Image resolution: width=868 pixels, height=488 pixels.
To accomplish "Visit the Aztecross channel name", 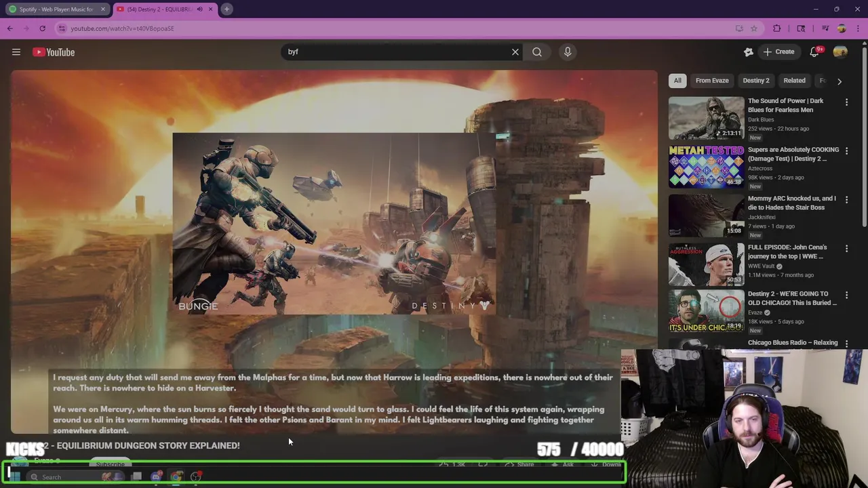I will pyautogui.click(x=760, y=169).
